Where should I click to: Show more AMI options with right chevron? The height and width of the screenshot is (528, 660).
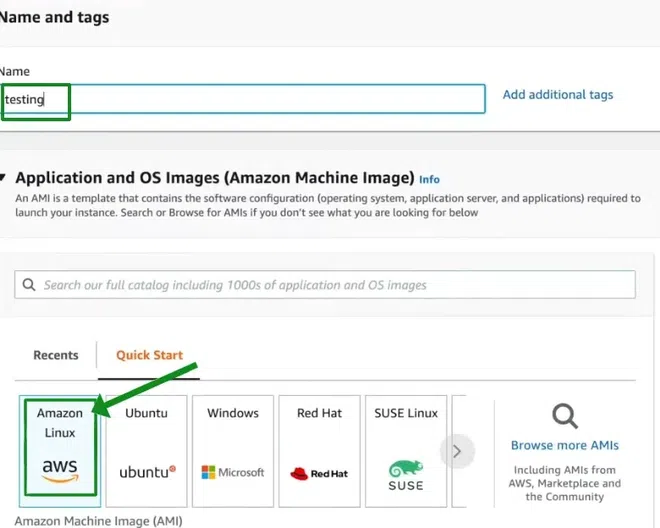tap(457, 451)
